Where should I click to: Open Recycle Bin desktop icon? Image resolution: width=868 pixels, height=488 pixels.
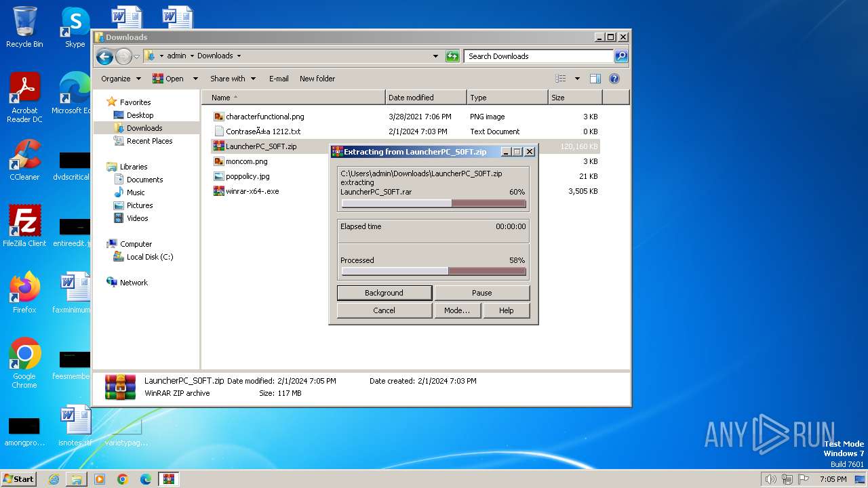click(24, 27)
